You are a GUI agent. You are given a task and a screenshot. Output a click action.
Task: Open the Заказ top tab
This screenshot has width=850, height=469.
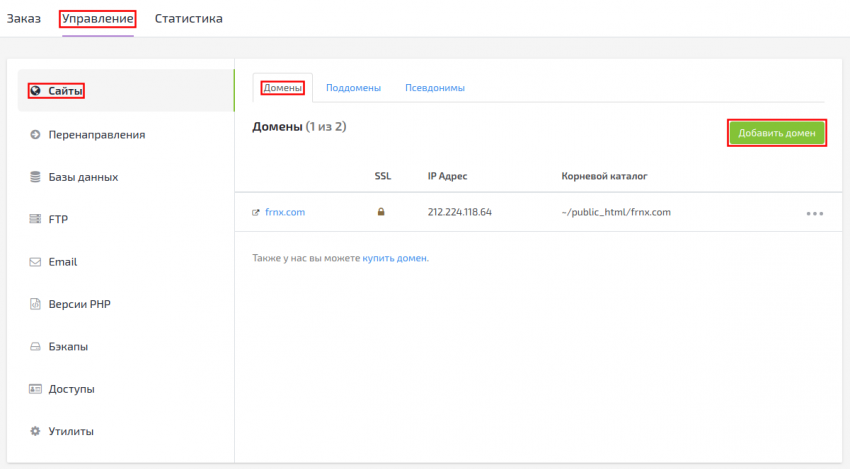24,18
